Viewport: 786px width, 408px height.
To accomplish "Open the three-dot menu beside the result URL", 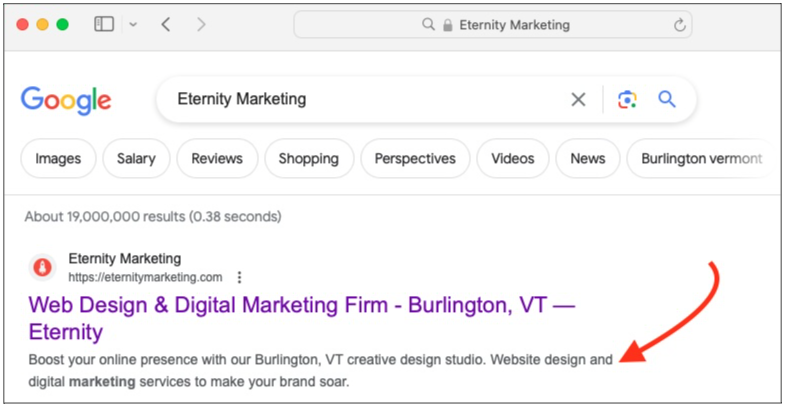I will (x=240, y=277).
